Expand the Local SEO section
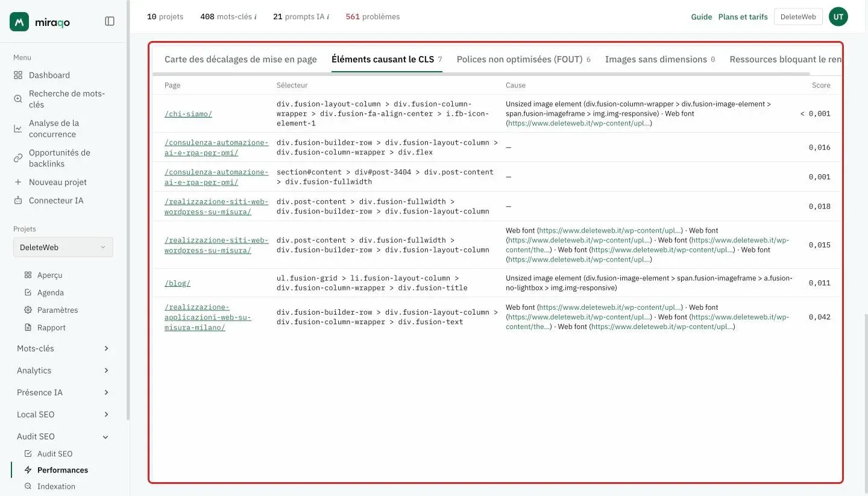This screenshot has width=868, height=496. point(63,415)
